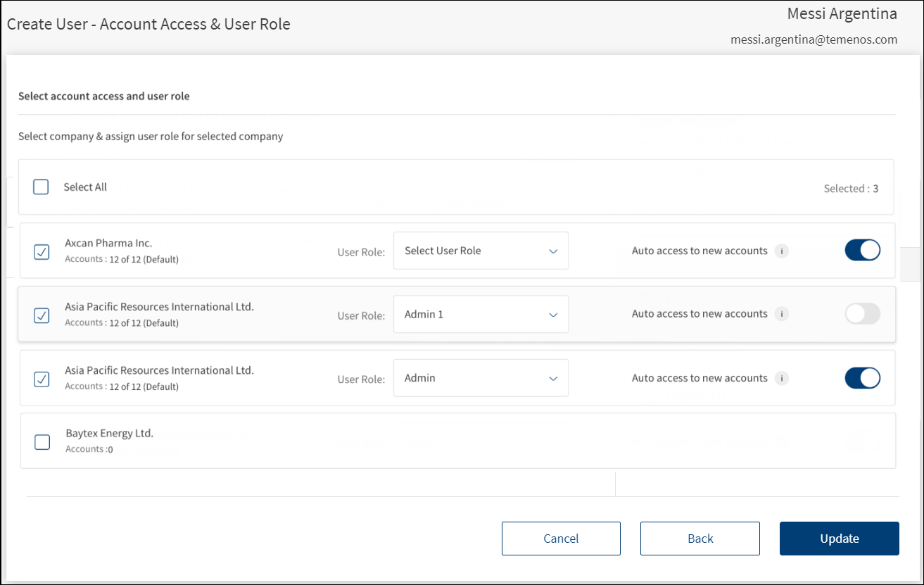This screenshot has height=585, width=924.
Task: Click the messi.argentina@temenos.com email address
Action: coord(814,40)
